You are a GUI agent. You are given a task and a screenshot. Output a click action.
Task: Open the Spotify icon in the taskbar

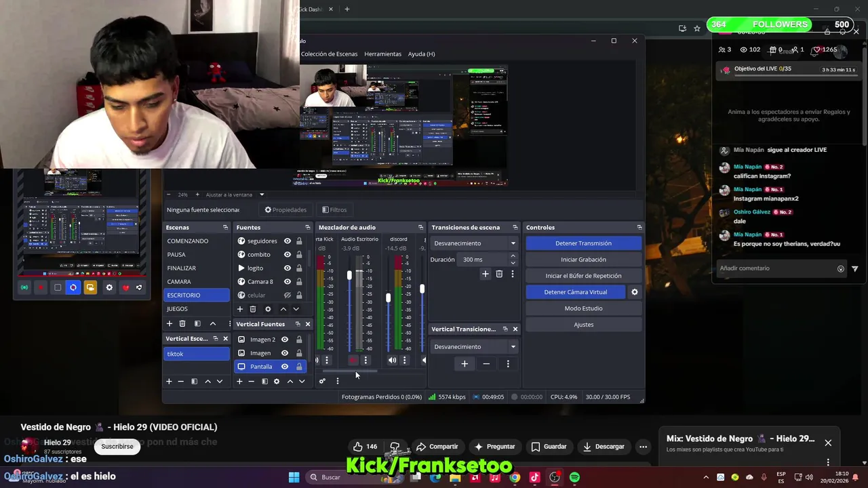(574, 477)
